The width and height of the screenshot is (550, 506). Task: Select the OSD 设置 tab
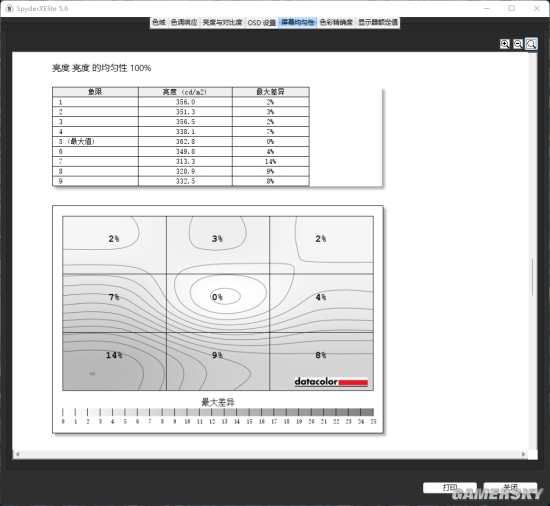262,22
